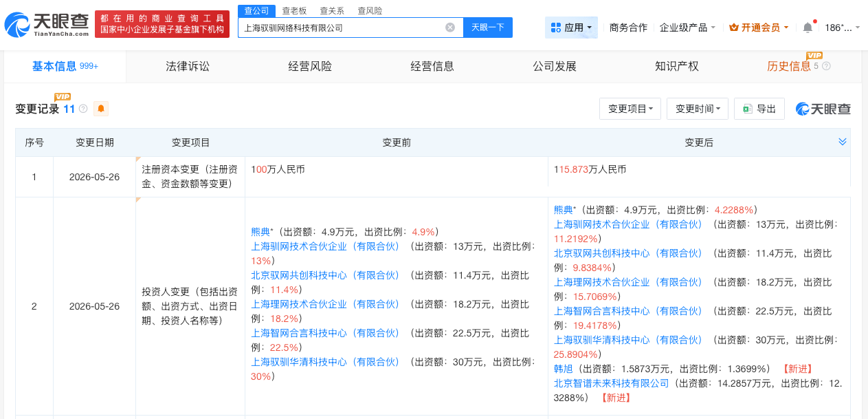
Task: Open the TianYanCha logo homepage
Action: [x=47, y=25]
